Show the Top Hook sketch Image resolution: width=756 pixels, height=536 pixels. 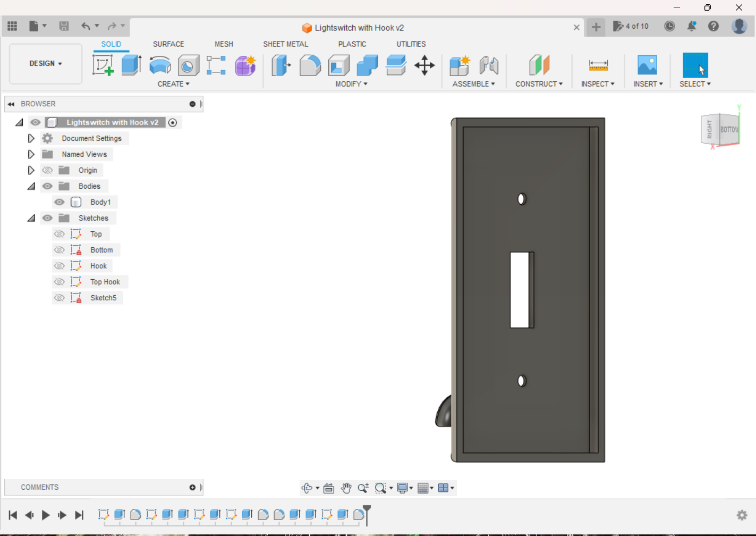point(60,282)
